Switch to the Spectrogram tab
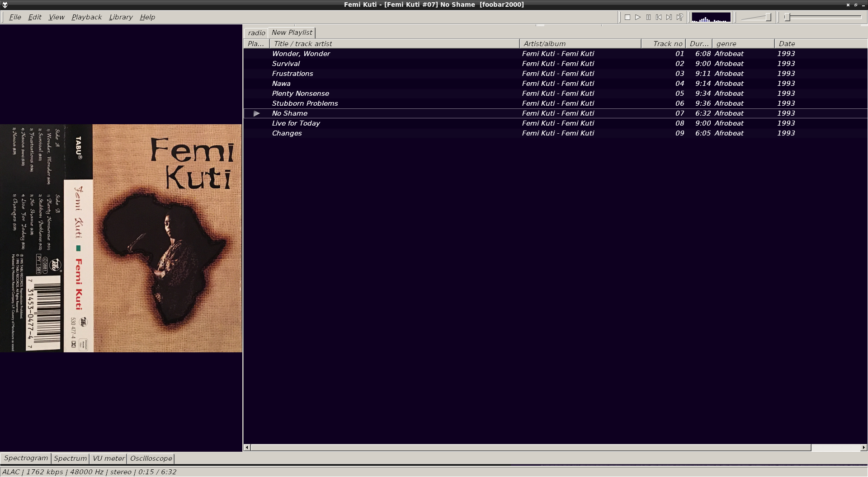 click(x=26, y=458)
